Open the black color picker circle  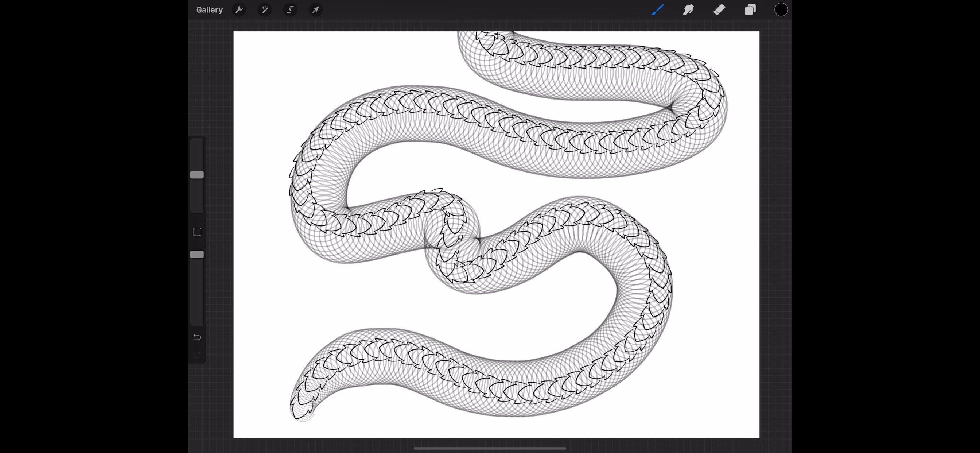coord(781,10)
